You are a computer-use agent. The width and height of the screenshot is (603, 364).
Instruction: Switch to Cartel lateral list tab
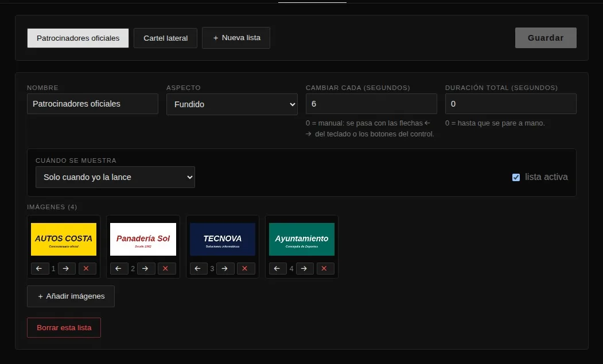coord(165,38)
